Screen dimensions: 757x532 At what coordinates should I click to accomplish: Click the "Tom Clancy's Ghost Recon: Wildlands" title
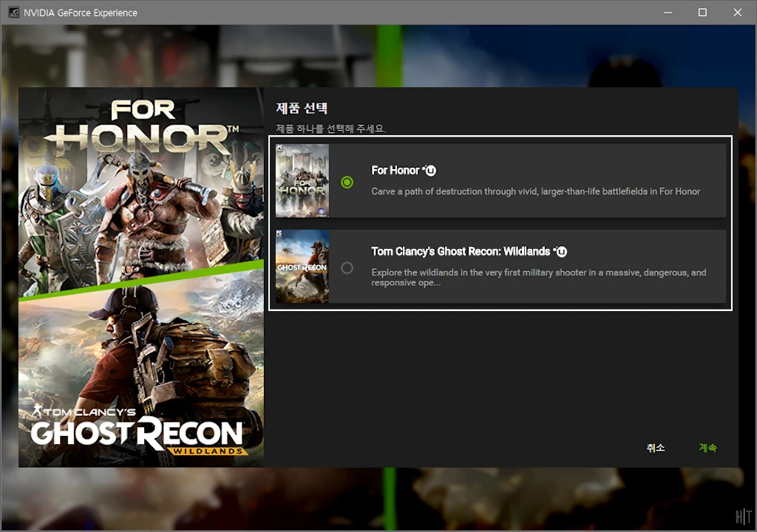coord(461,251)
